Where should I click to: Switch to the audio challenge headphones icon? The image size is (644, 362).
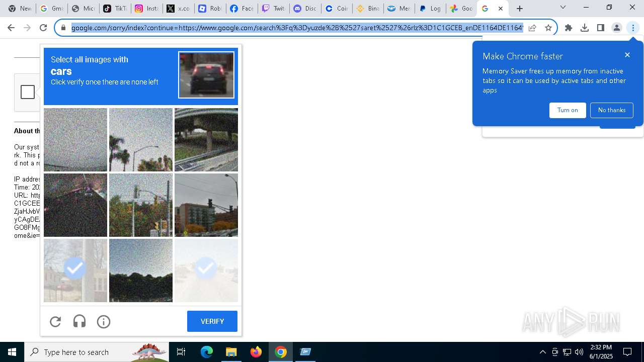79,321
